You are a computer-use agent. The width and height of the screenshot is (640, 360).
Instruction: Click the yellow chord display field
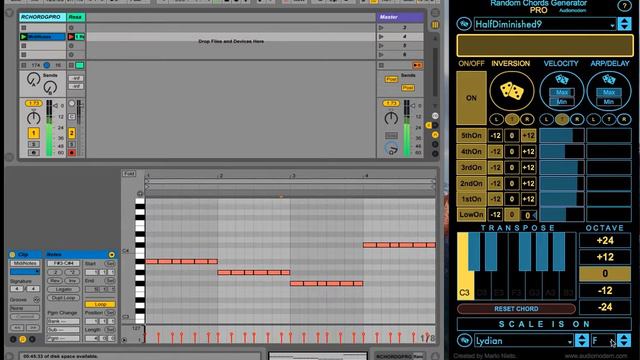pyautogui.click(x=545, y=45)
